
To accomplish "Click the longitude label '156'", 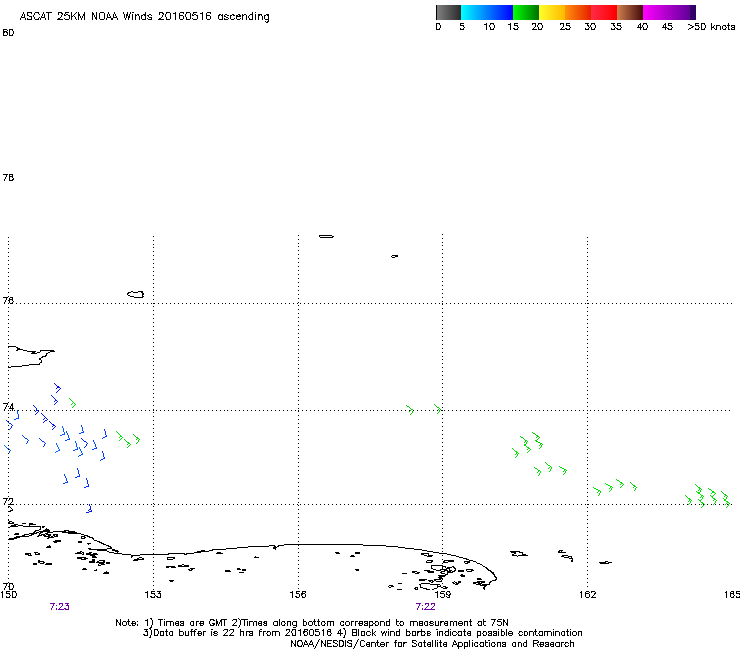I will pos(298,595).
